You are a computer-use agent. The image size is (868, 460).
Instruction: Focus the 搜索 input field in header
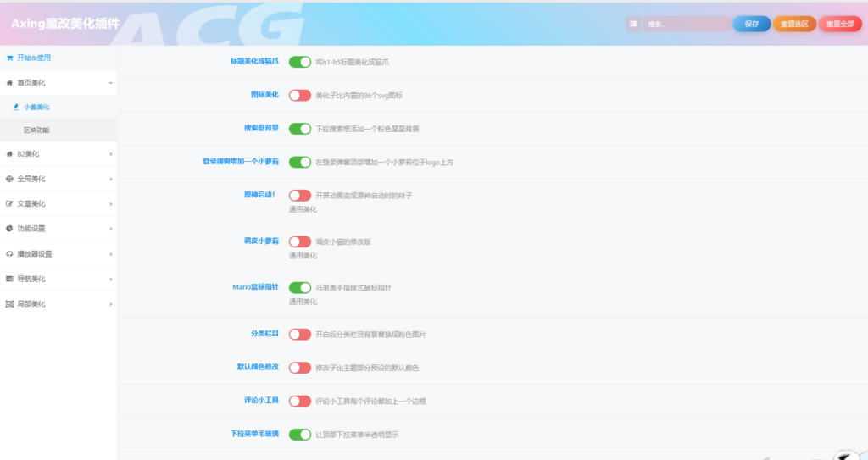pyautogui.click(x=685, y=25)
